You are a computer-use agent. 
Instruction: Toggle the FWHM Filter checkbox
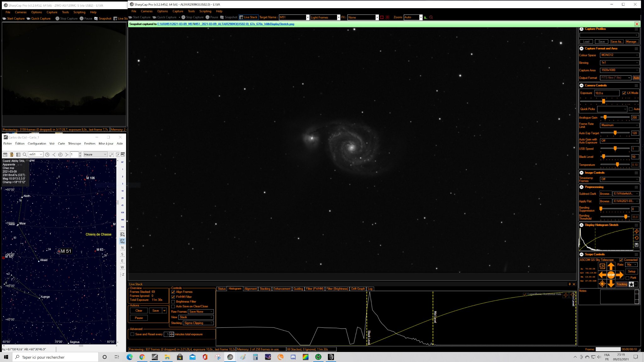173,297
